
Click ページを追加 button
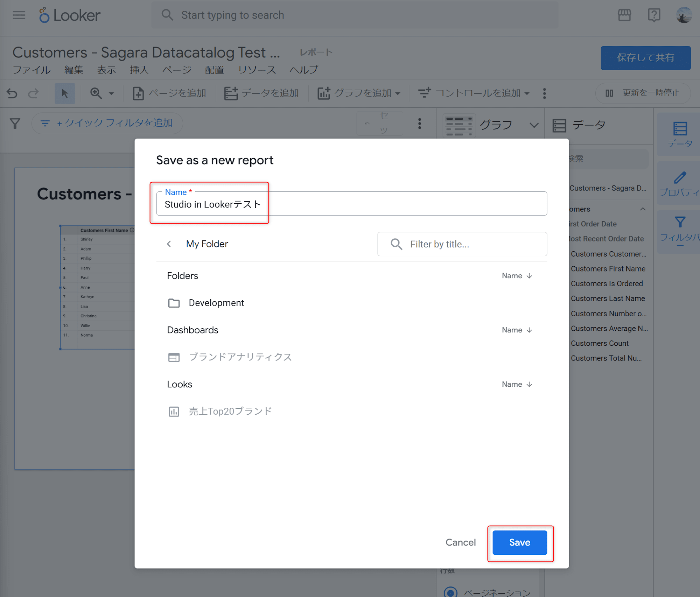point(169,93)
